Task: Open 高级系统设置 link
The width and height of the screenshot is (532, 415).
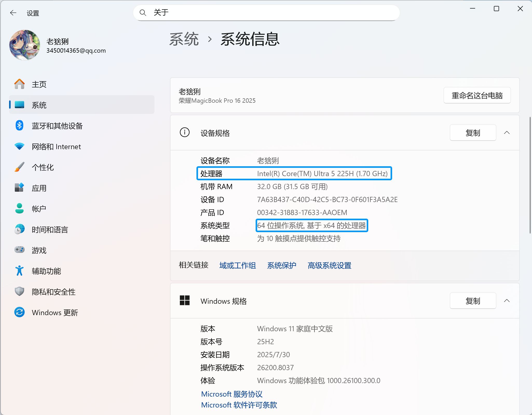Action: [x=329, y=265]
